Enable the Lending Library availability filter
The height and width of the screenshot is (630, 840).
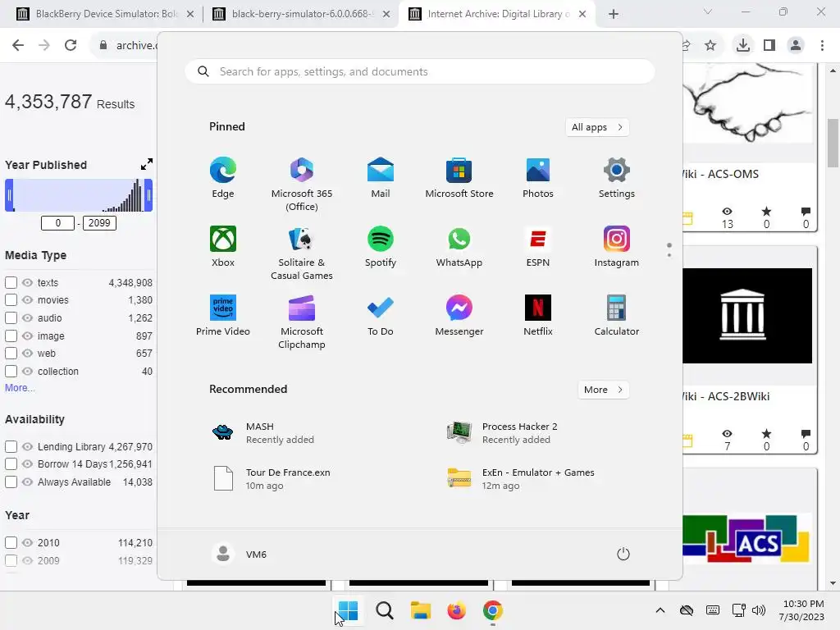pos(11,446)
